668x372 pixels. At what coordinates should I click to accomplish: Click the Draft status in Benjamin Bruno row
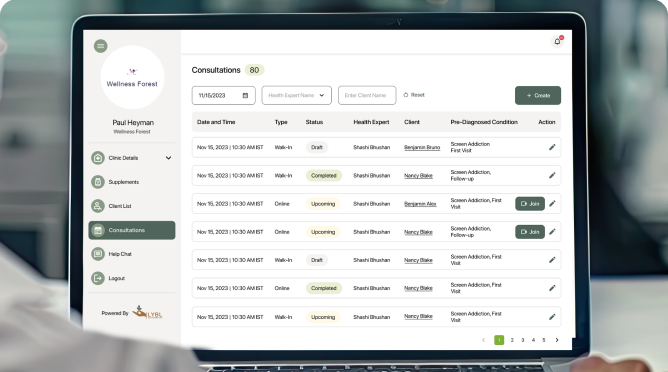click(317, 147)
